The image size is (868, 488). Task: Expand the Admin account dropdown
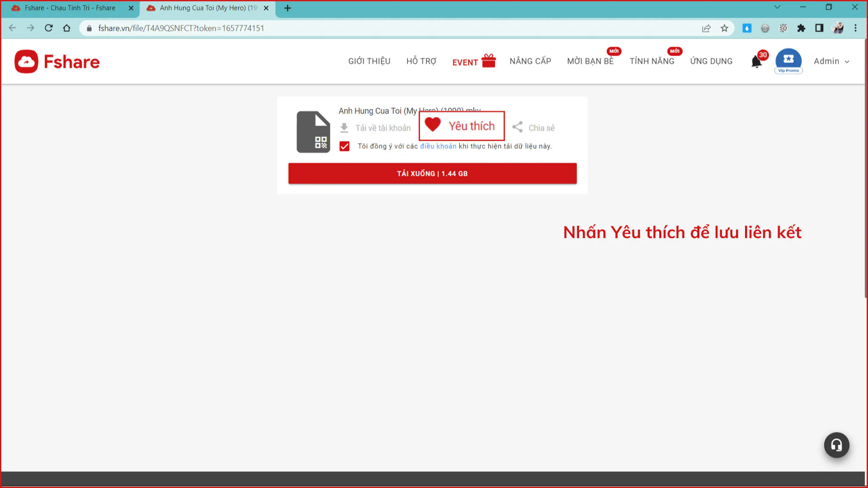[x=832, y=61]
